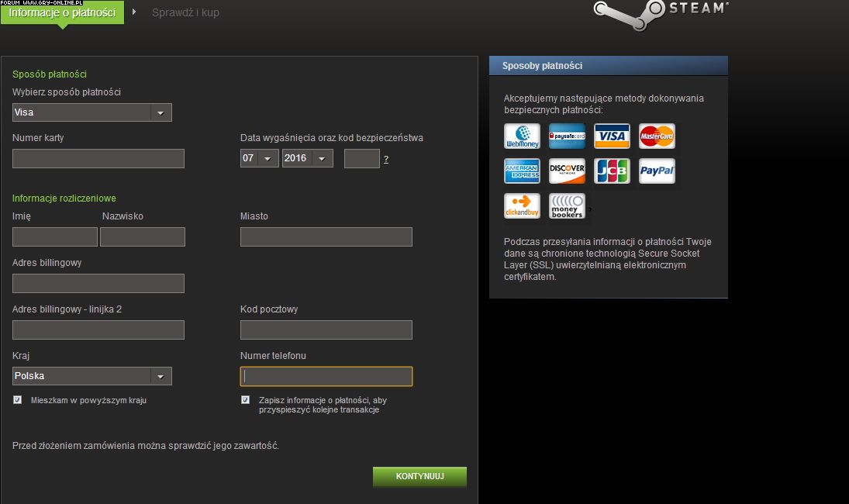Click the ClickandBuy icon

(x=522, y=206)
